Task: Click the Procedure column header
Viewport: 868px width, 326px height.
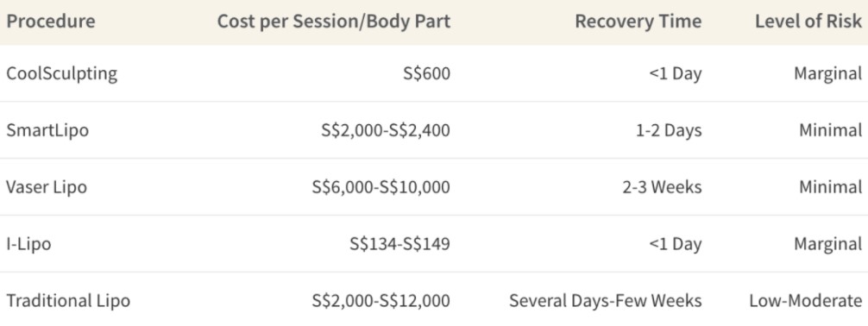Action: pos(51,21)
